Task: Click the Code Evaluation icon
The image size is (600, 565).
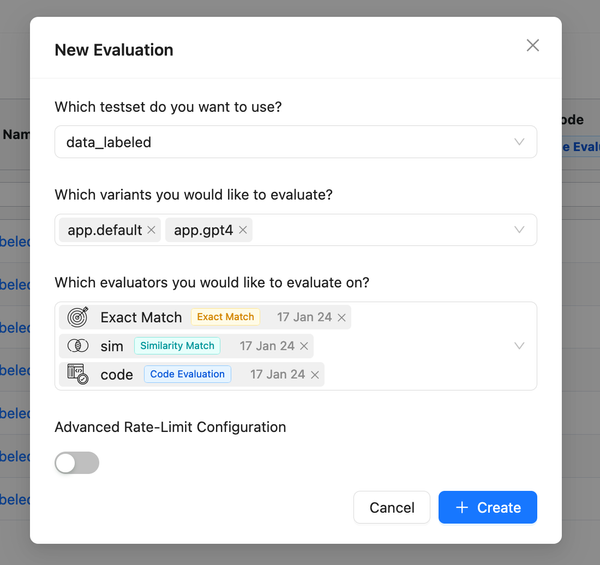Action: (x=77, y=374)
